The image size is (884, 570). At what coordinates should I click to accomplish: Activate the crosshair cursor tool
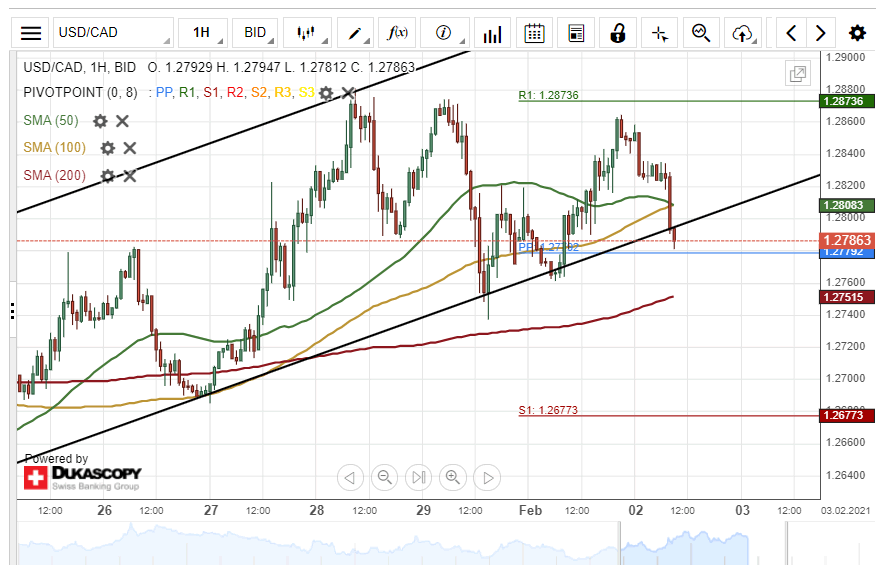(660, 33)
